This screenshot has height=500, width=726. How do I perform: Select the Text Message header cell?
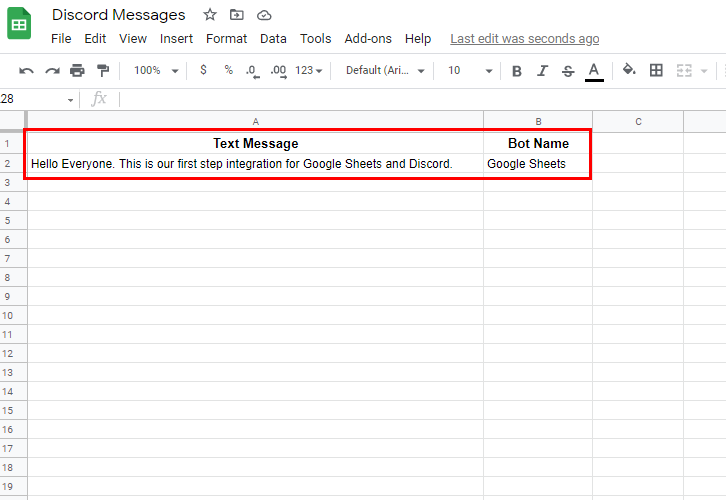tap(256, 144)
